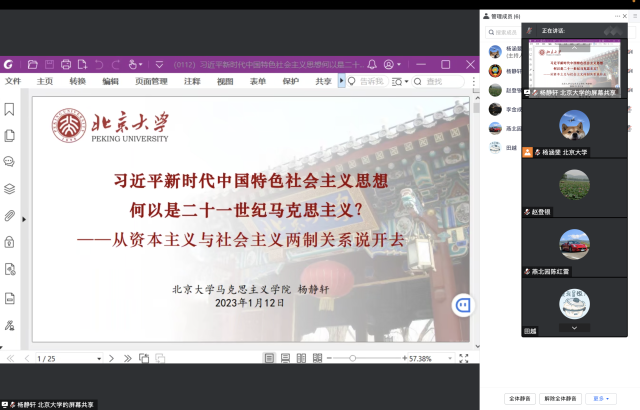
Task: Open the hand touch mode dropdown
Action: point(135,64)
